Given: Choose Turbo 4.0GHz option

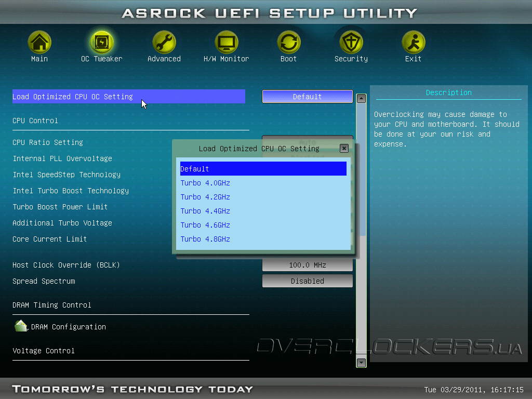Looking at the screenshot, I should 263,183.
